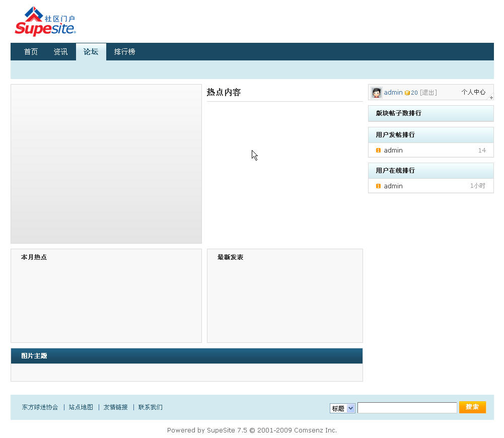Screen dimensions: 504x438
Task: Click admin in 用户发帖排行 list
Action: coord(393,151)
